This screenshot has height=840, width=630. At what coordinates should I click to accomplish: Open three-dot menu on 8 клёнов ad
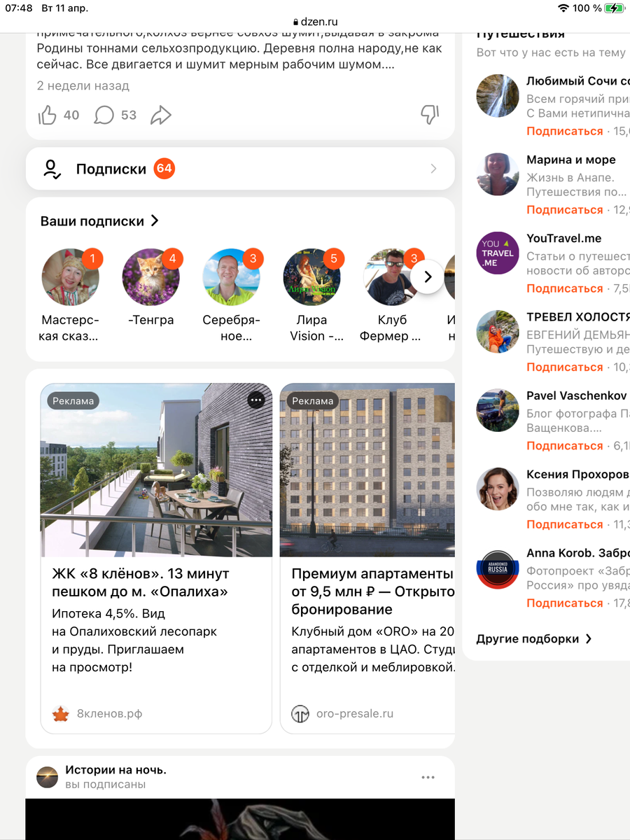coord(256,400)
